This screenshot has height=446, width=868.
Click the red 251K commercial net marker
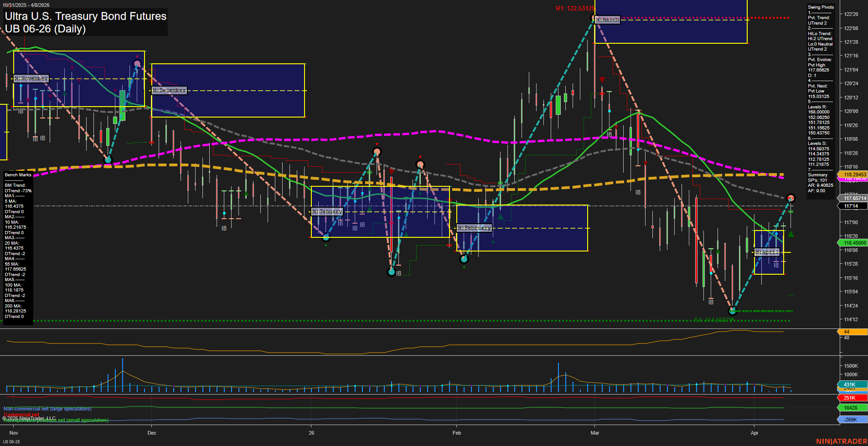852,398
